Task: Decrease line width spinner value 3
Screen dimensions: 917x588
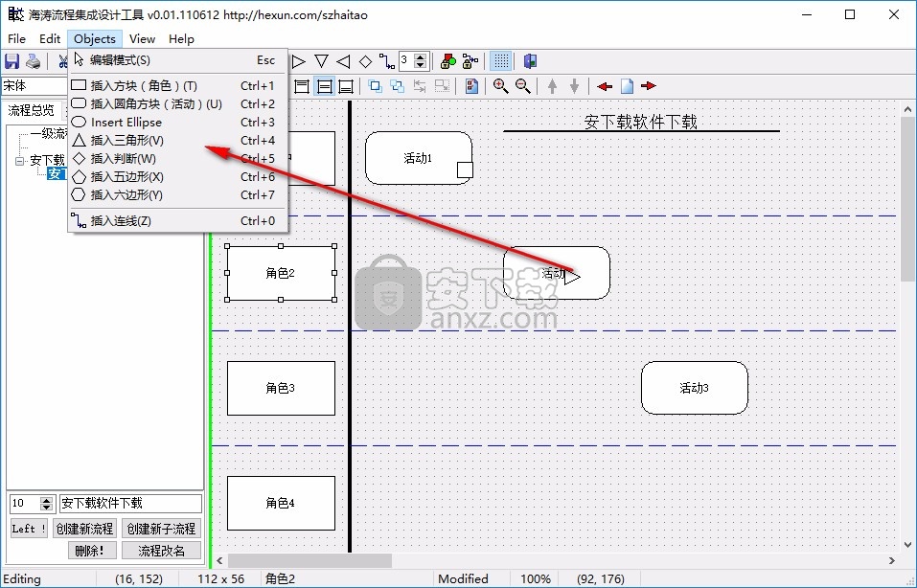Action: click(x=421, y=65)
